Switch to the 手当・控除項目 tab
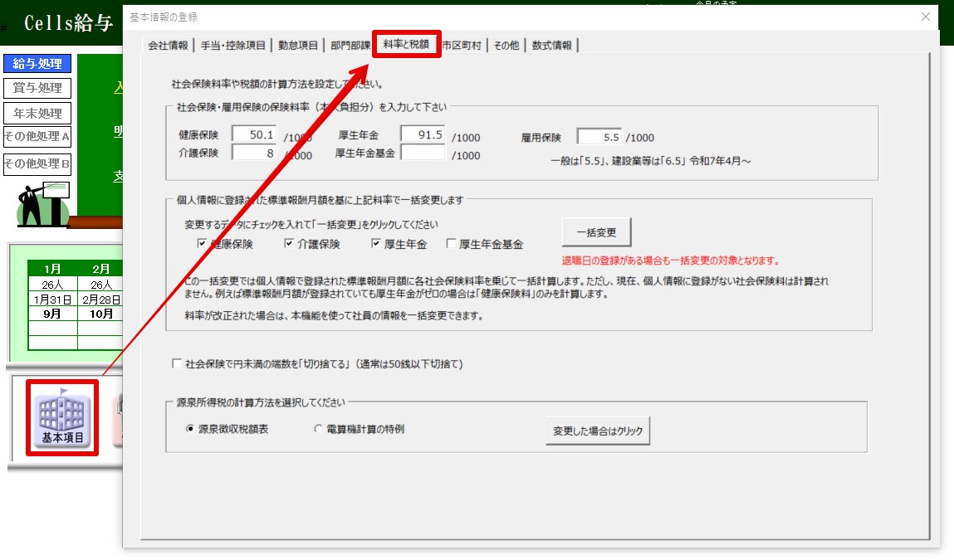 [x=233, y=46]
